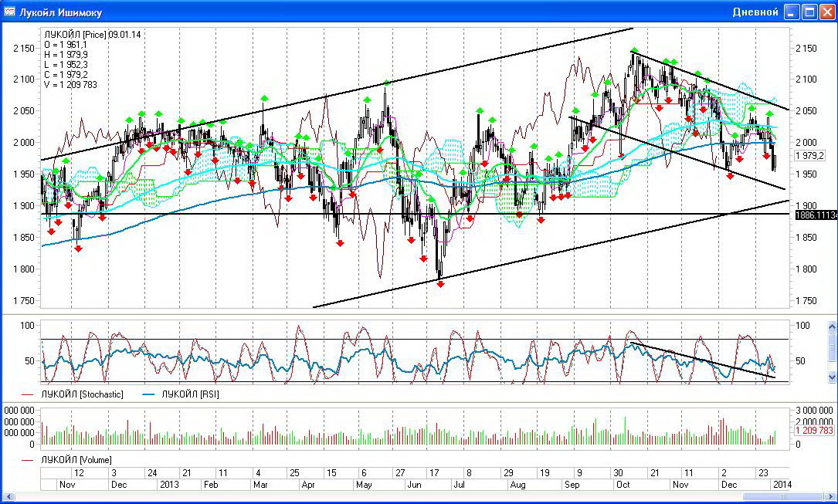Click the ЛУКОЙЛ [Price] 09.01.14 header text
Viewport: 838px width, 504px height.
pos(93,35)
